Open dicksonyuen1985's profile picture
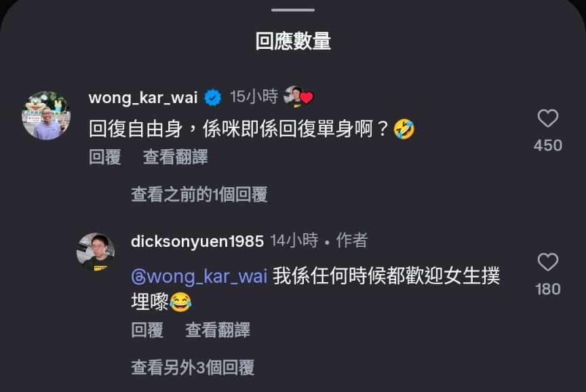This screenshot has height=392, width=586. pos(96,252)
